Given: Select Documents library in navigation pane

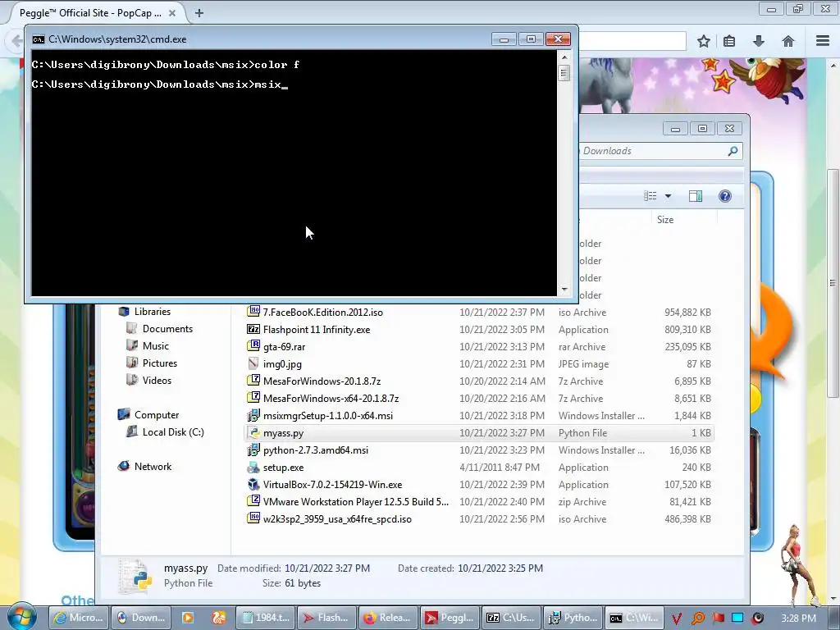Looking at the screenshot, I should 167,328.
